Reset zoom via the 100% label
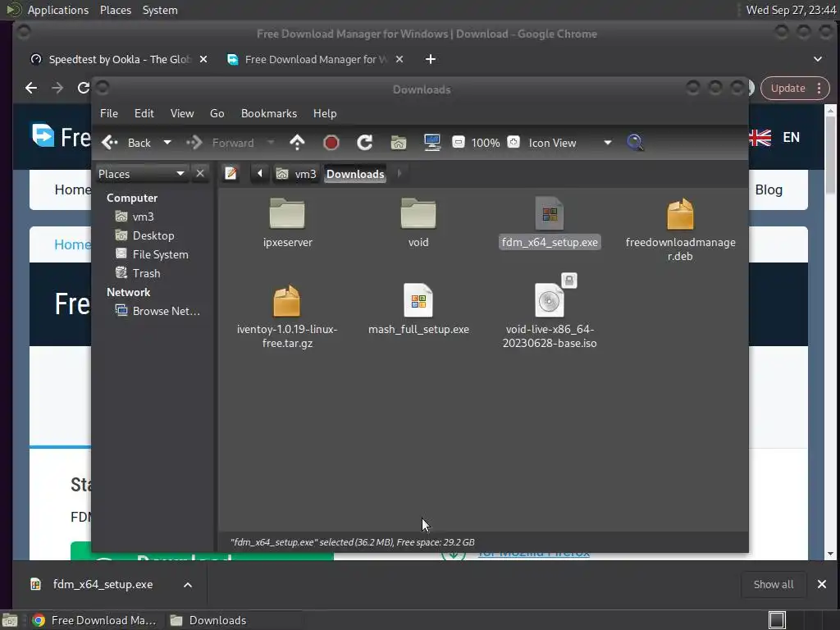 pos(486,143)
